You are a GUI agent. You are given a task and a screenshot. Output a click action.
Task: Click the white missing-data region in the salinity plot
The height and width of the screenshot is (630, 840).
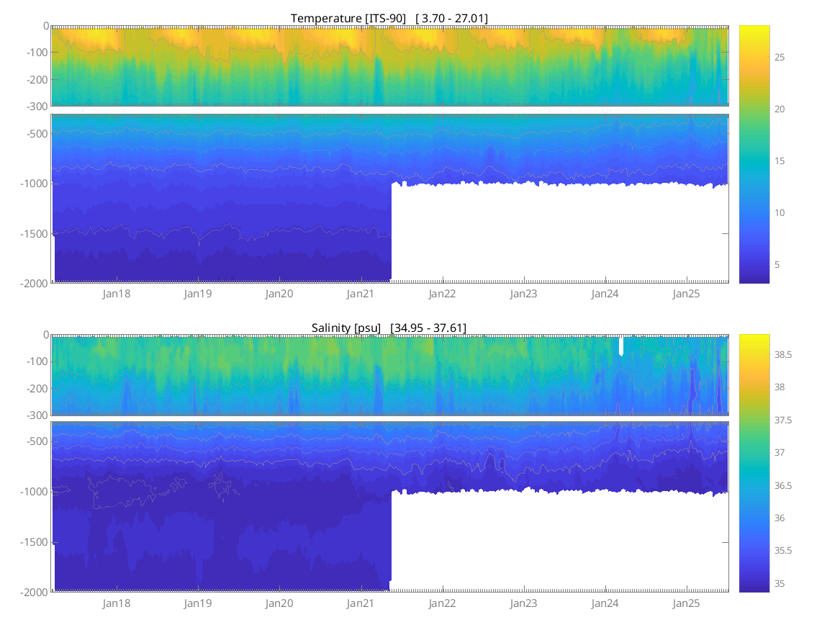(x=558, y=544)
